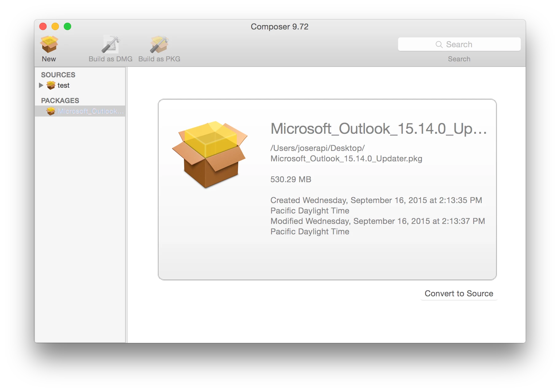
Task: Click the Search label below search field
Action: [459, 59]
